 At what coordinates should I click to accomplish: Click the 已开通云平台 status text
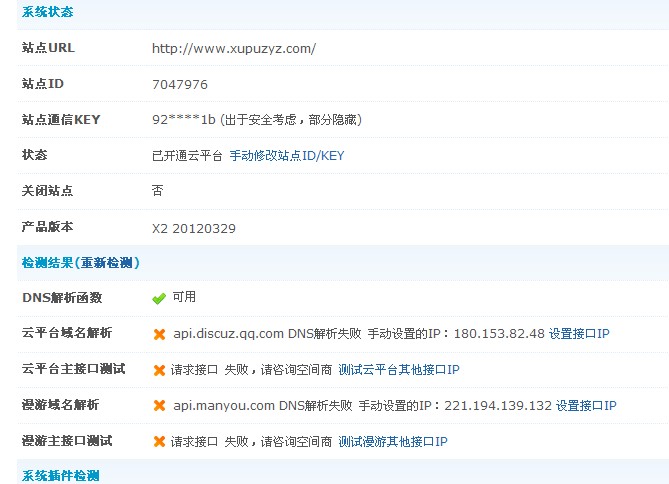(x=187, y=156)
